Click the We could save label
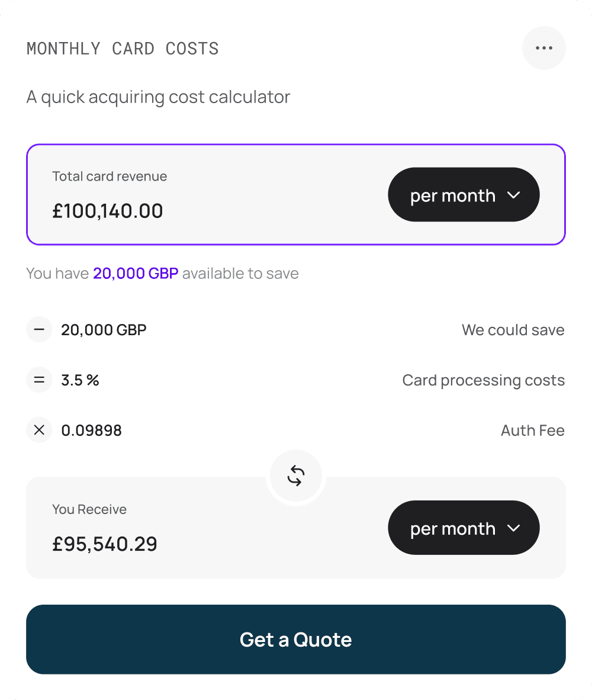592x700 pixels. 513,330
